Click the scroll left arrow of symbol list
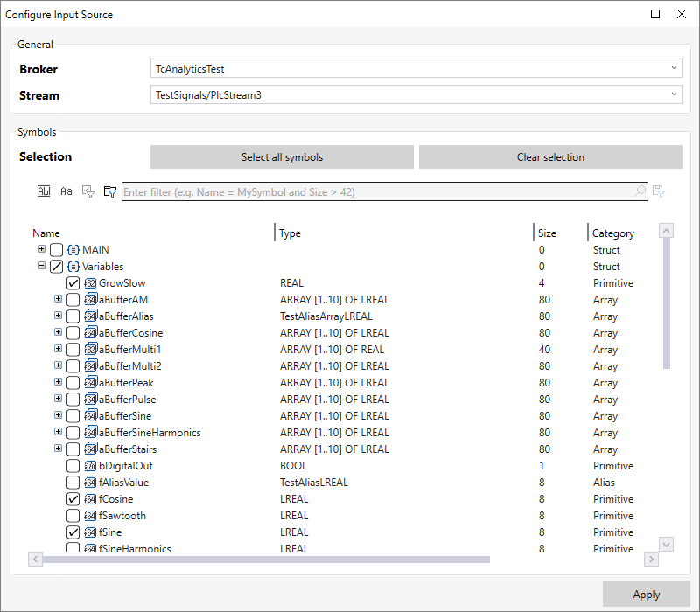The image size is (700, 612). point(35,559)
